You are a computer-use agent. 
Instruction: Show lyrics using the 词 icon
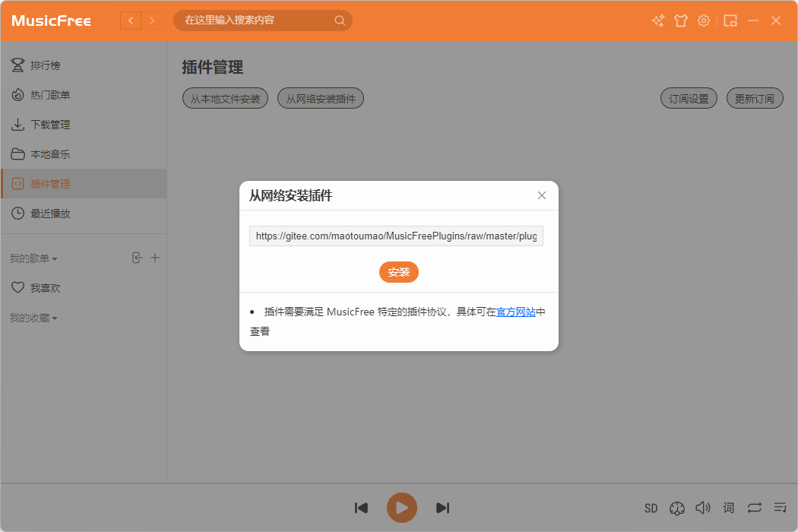click(x=728, y=508)
